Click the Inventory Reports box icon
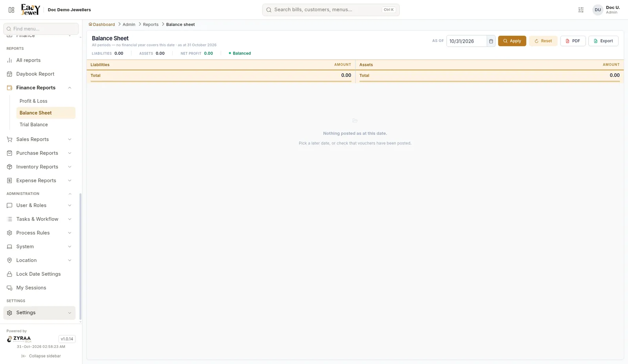 (x=9, y=167)
